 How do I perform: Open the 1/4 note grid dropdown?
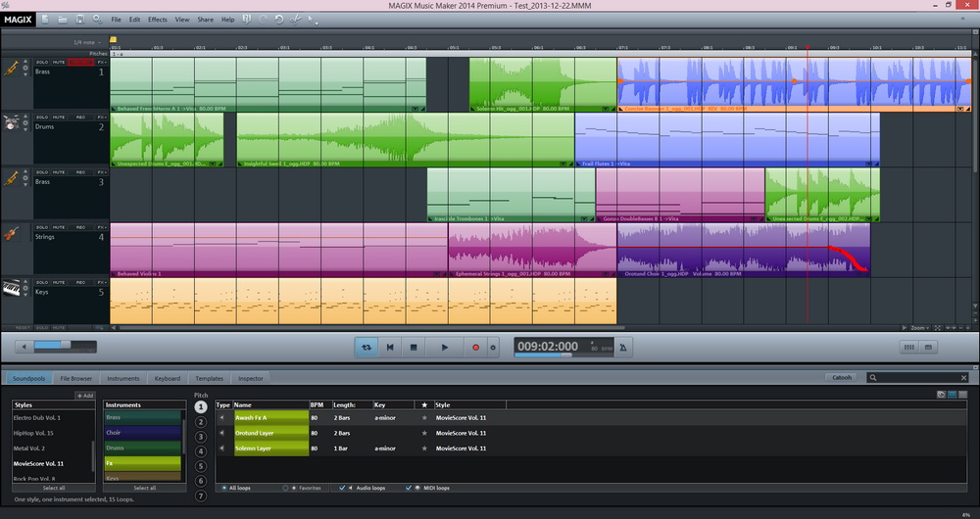(87, 42)
